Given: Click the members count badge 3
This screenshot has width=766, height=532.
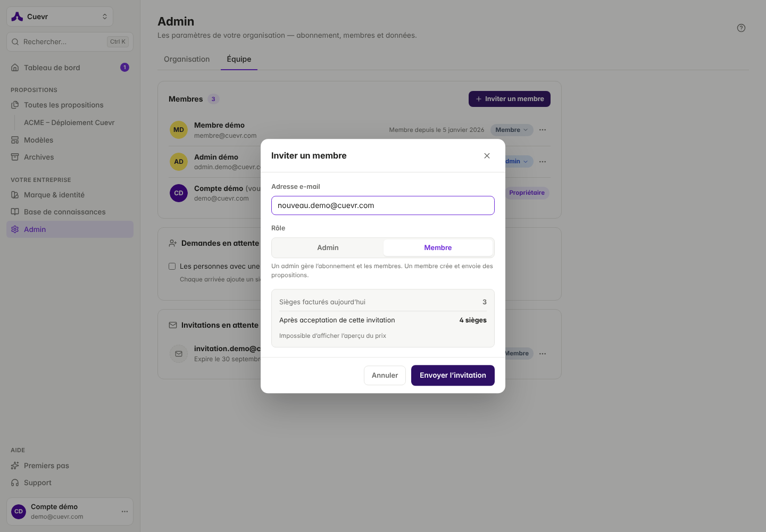Looking at the screenshot, I should 213,99.
